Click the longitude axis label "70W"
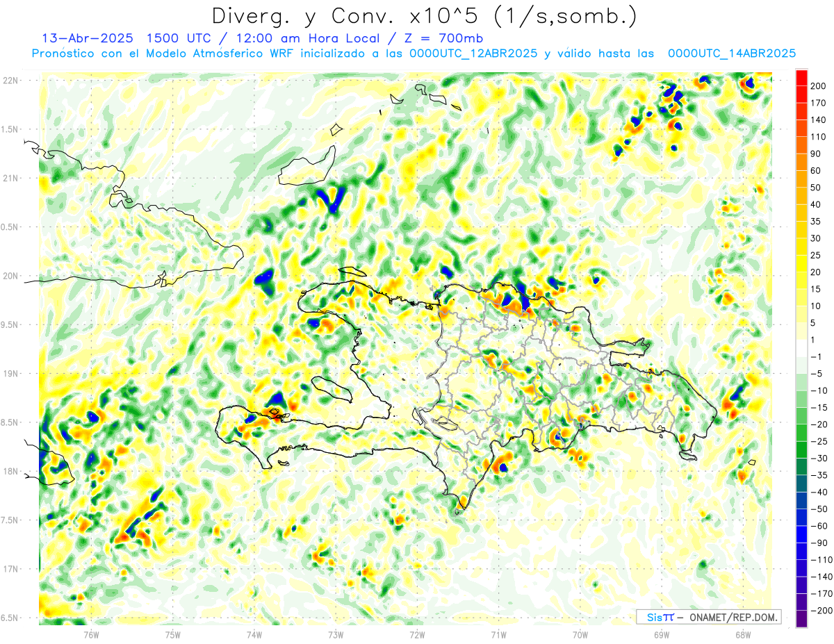The width and height of the screenshot is (834, 644). tap(580, 634)
